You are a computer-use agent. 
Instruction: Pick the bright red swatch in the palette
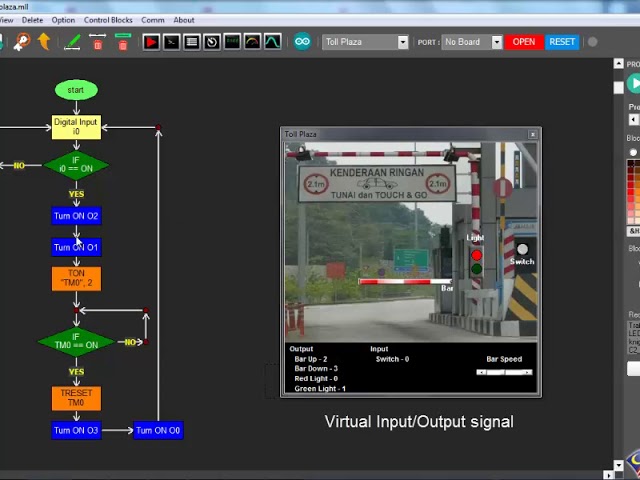[x=631, y=192]
